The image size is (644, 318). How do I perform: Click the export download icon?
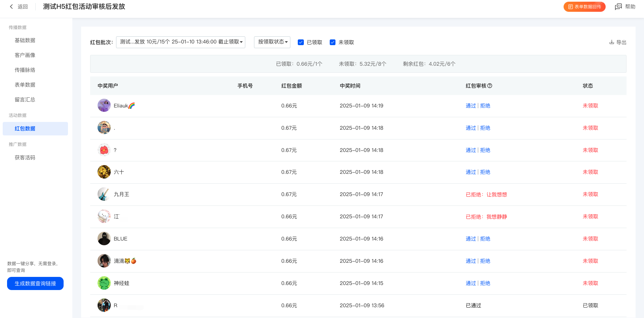pyautogui.click(x=612, y=42)
